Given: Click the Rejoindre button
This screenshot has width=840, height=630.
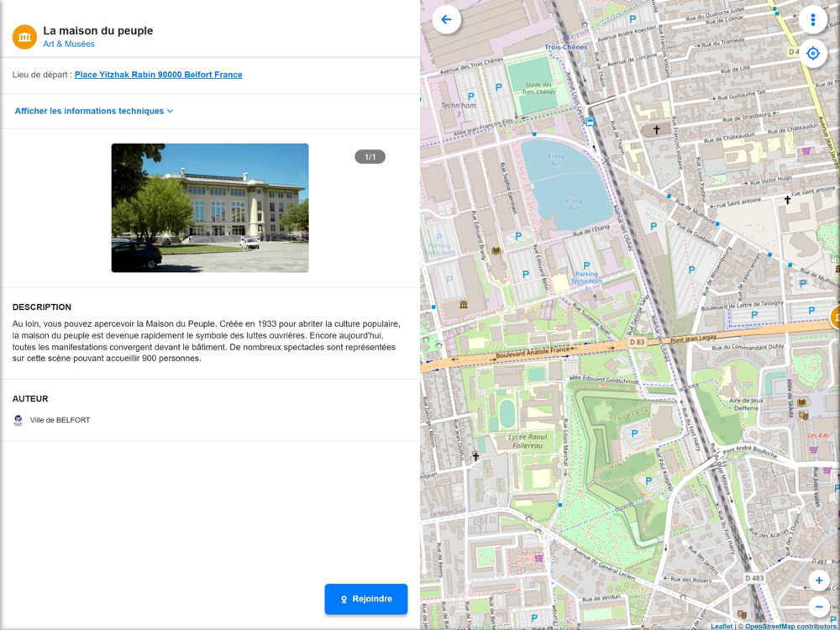Looking at the screenshot, I should click(366, 599).
